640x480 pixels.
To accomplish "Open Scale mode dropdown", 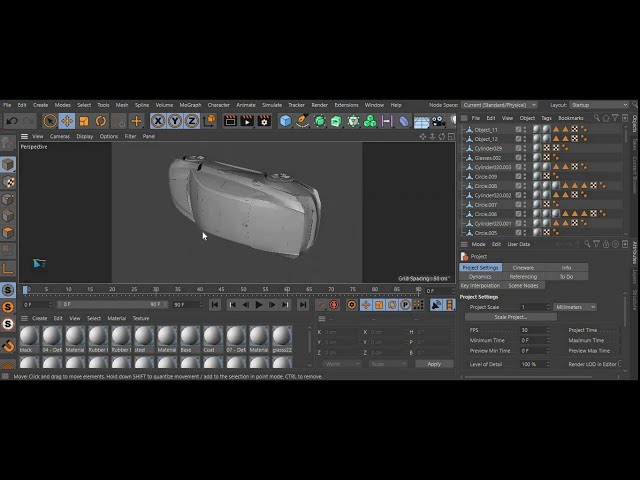I will click(388, 364).
